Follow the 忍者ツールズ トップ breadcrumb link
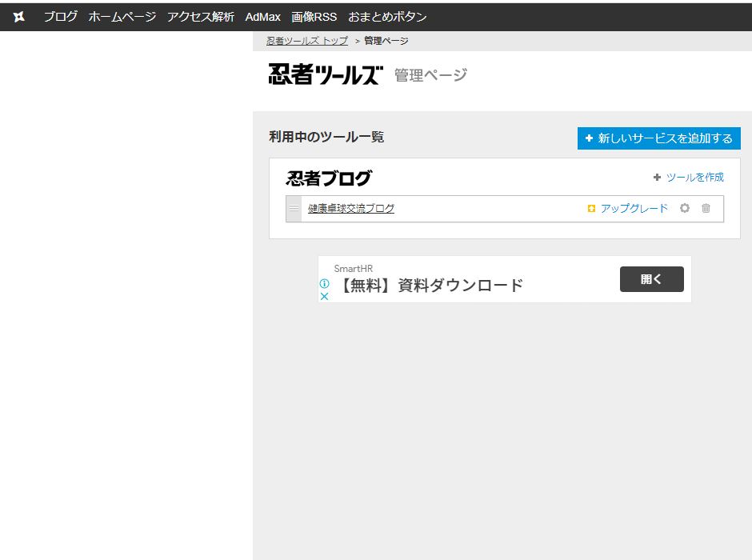This screenshot has height=560, width=752. coord(307,41)
